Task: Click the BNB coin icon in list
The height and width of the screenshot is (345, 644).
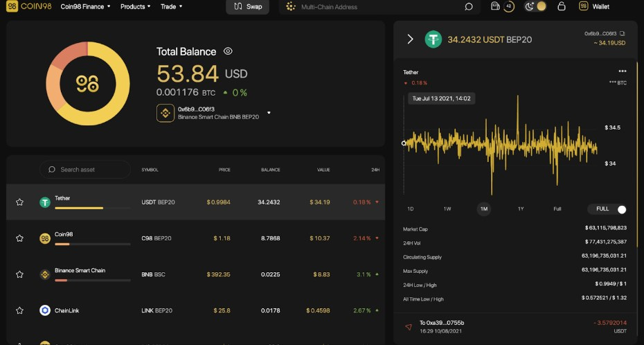Action: [45, 274]
